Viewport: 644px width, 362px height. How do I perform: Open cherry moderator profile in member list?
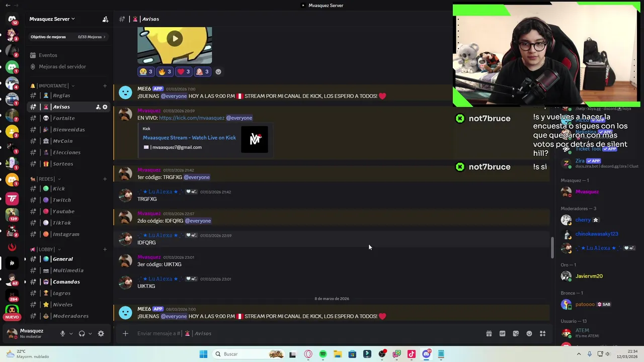pos(599,220)
